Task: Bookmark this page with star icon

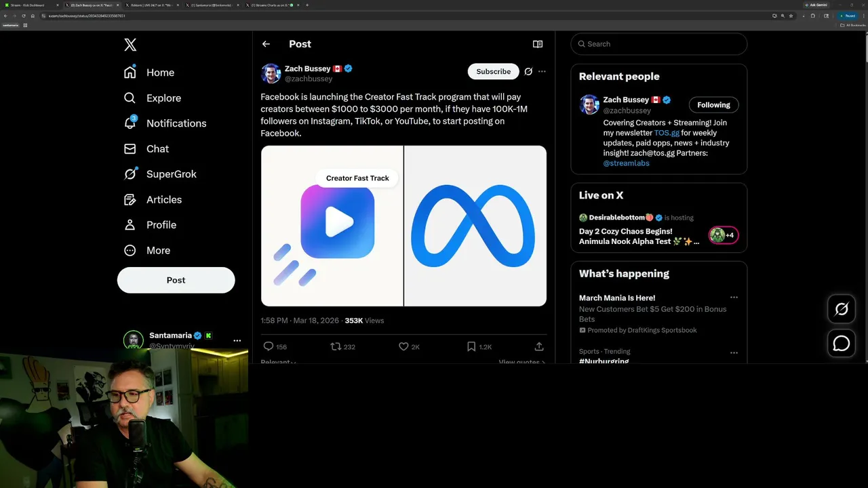Action: 791,16
